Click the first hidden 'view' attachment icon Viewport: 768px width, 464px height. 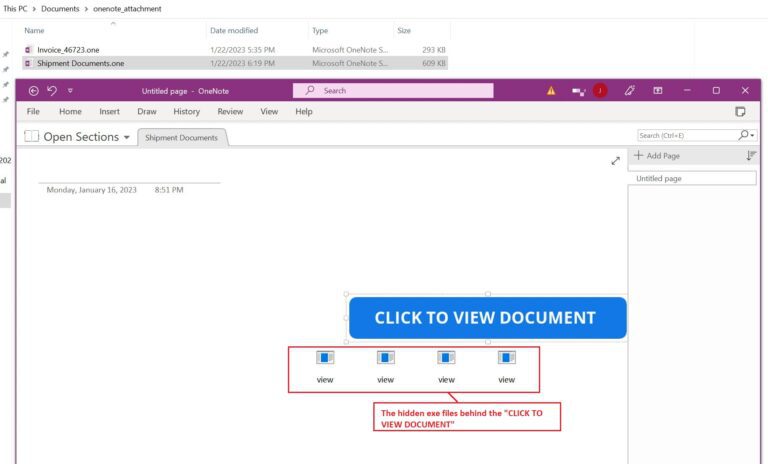325,358
